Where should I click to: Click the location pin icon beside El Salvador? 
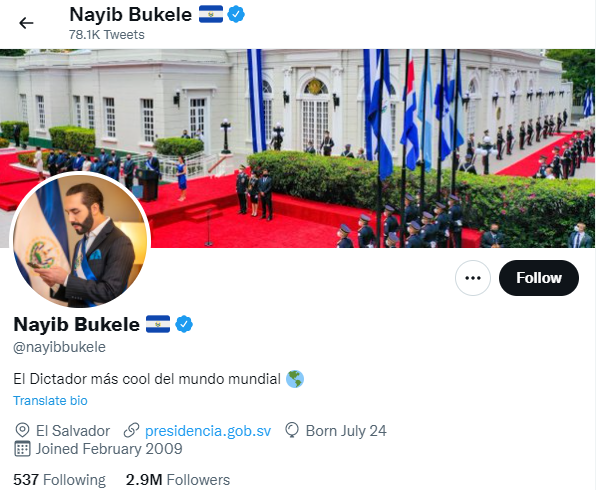pyautogui.click(x=22, y=430)
